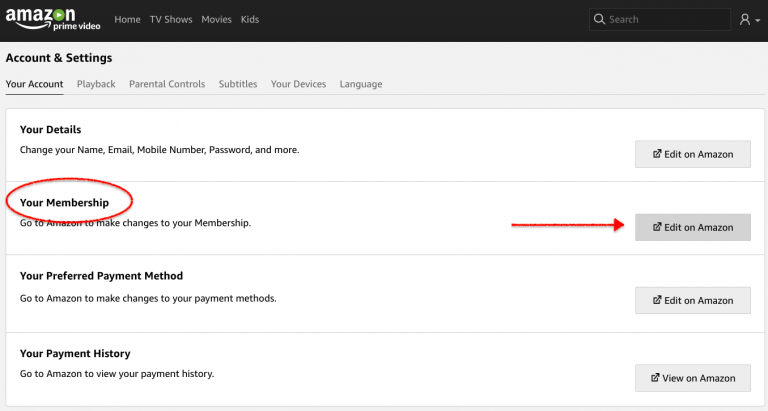Switch to the Your Devices tab
The image size is (768, 411).
(x=298, y=84)
